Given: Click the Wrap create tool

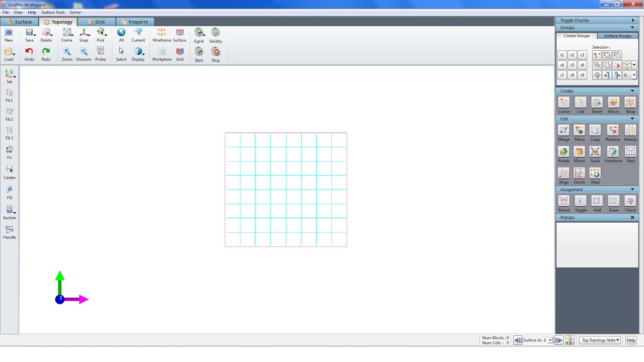Looking at the screenshot, I should pos(630,103).
